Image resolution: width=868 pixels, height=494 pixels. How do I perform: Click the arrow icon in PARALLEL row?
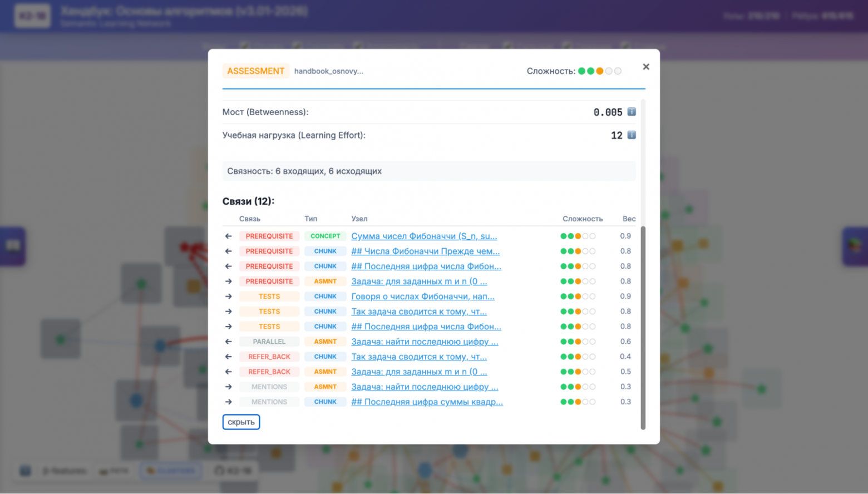[229, 342]
